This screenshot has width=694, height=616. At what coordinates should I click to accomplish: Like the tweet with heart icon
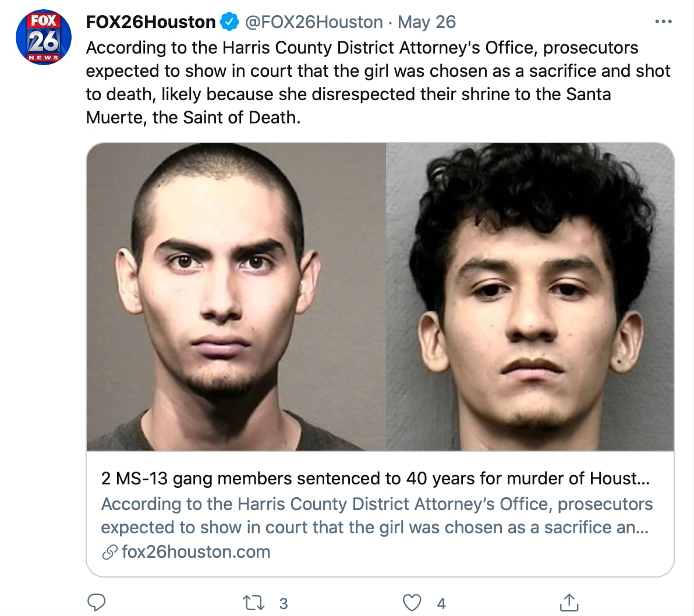tap(412, 603)
